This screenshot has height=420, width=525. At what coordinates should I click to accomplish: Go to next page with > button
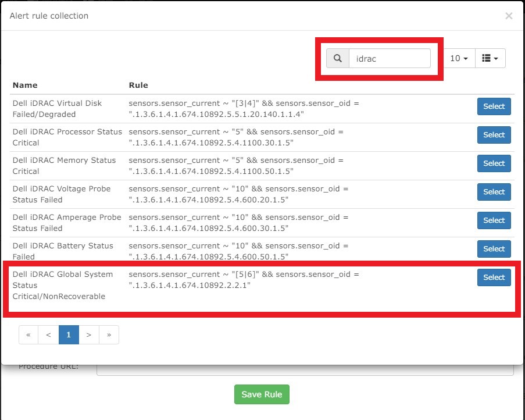pyautogui.click(x=89, y=334)
